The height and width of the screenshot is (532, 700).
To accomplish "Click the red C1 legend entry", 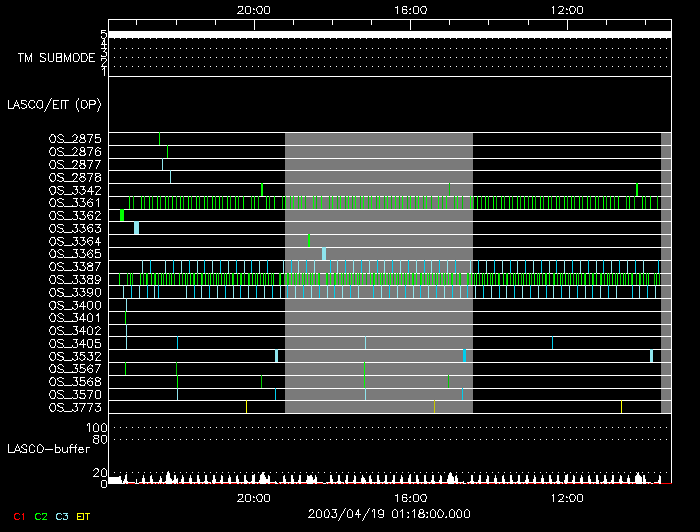I will click(x=19, y=517).
